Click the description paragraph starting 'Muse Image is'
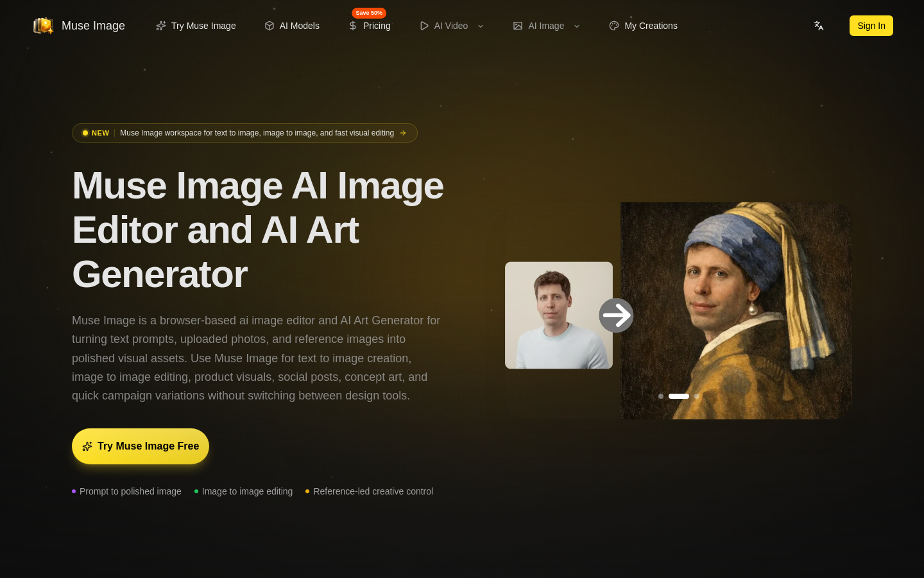The image size is (924, 578). click(257, 358)
